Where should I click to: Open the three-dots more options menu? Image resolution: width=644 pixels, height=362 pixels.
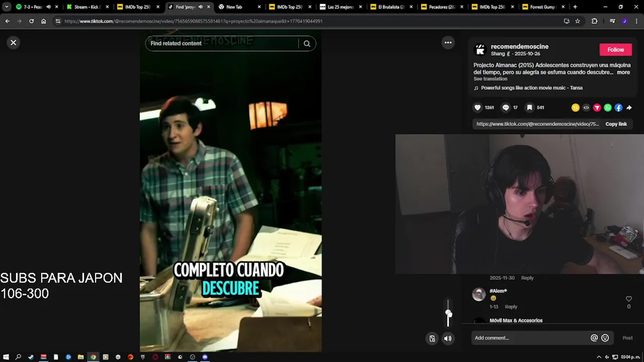[x=448, y=43]
